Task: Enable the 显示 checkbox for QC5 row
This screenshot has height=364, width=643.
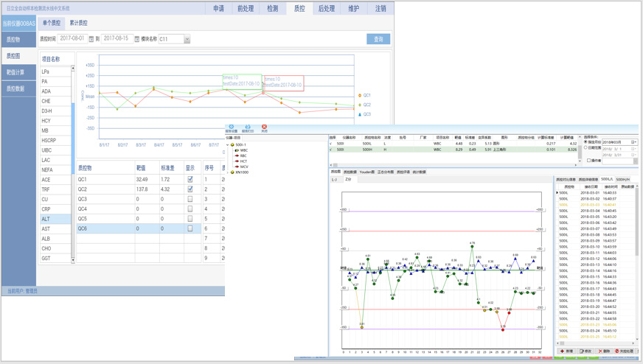Action: 190,219
